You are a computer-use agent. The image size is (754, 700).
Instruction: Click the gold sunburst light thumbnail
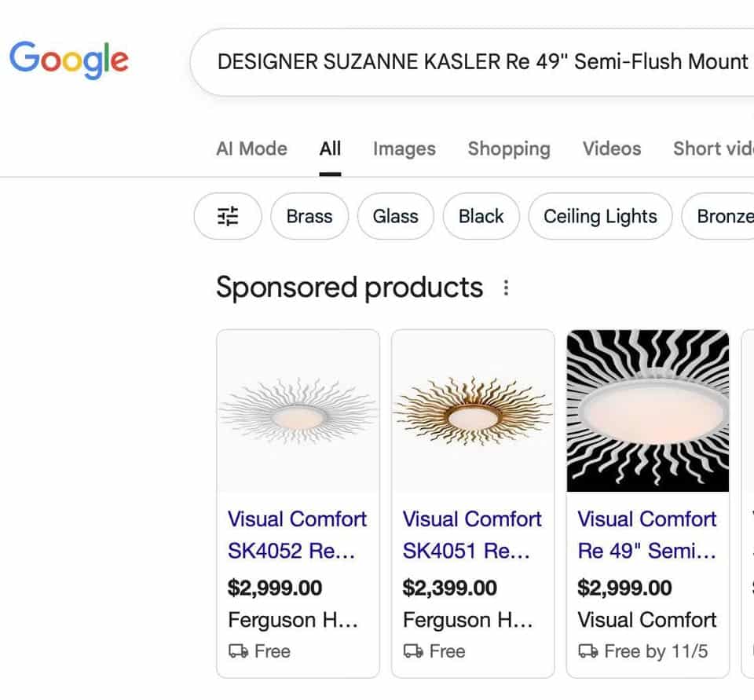point(473,410)
